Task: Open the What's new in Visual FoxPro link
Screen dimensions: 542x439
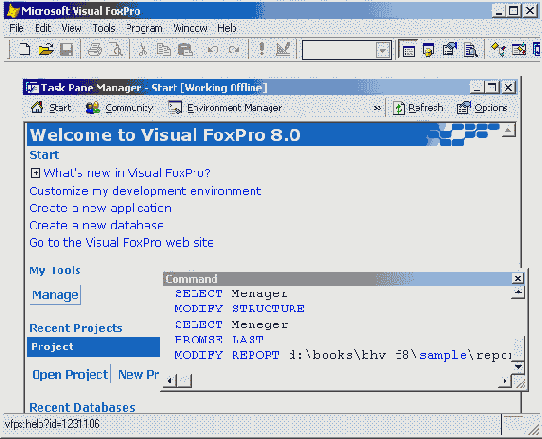Action: click(127, 173)
